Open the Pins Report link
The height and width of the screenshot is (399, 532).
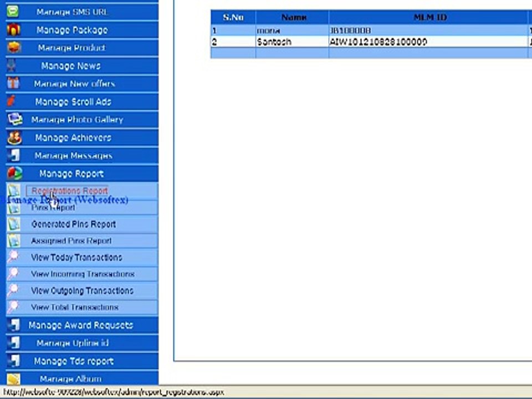click(53, 208)
